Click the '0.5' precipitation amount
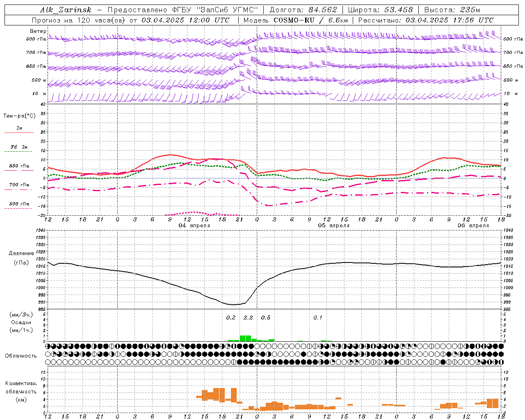Image resolution: width=525 pixels, height=420 pixels. 266,317
